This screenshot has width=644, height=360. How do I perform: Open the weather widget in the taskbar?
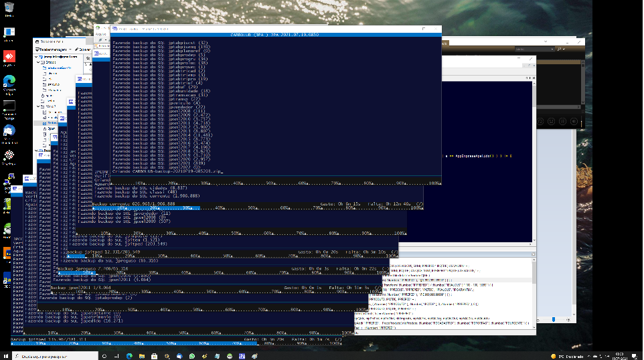pos(561,355)
